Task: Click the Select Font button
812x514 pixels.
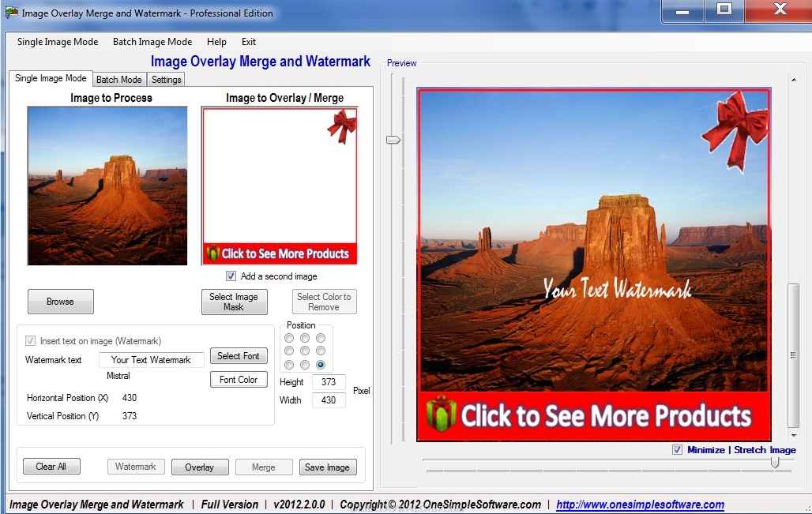Action: (239, 356)
